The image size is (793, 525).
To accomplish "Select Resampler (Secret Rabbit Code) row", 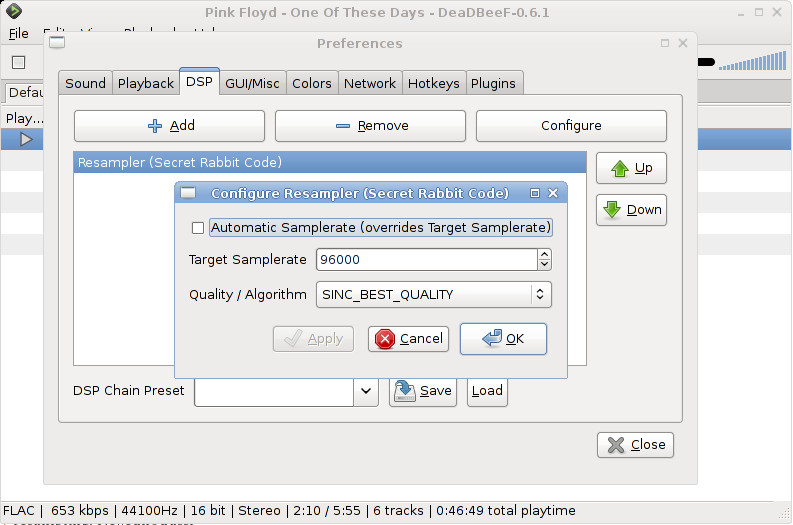I will tap(330, 162).
